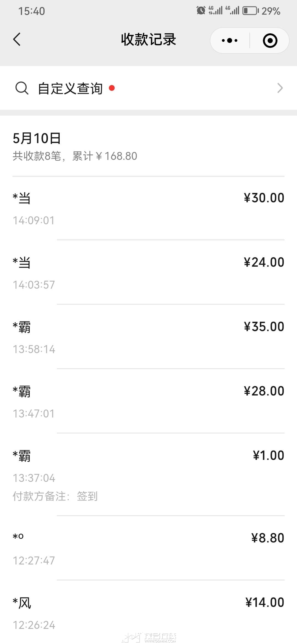The image size is (297, 644).
Task: Tap the 收款记录 page title
Action: 148,40
